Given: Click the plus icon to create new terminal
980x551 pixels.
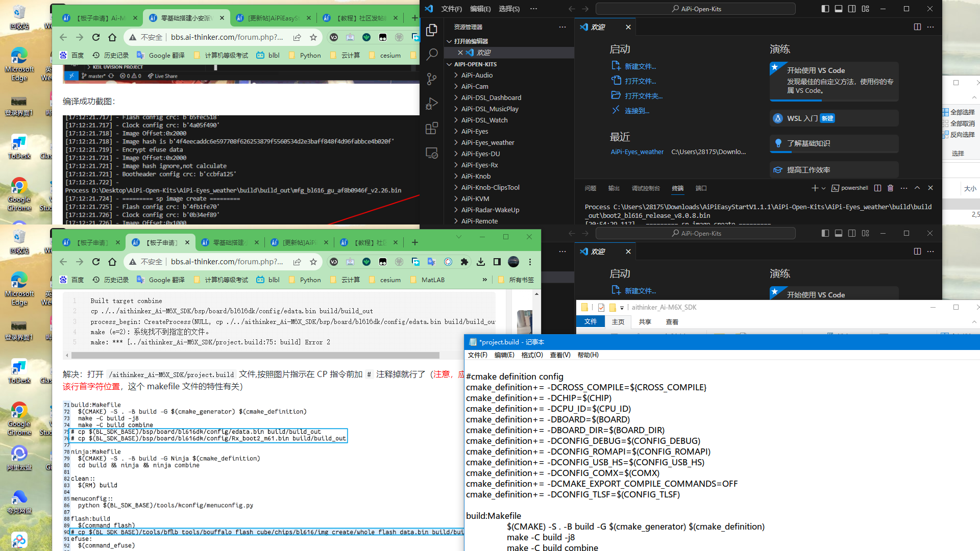Looking at the screenshot, I should 815,188.
